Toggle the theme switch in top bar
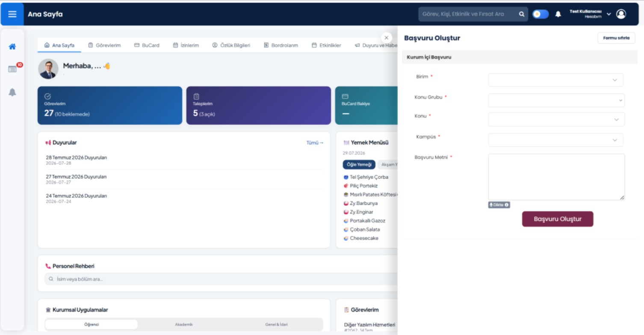This screenshot has width=644, height=335. click(x=540, y=14)
